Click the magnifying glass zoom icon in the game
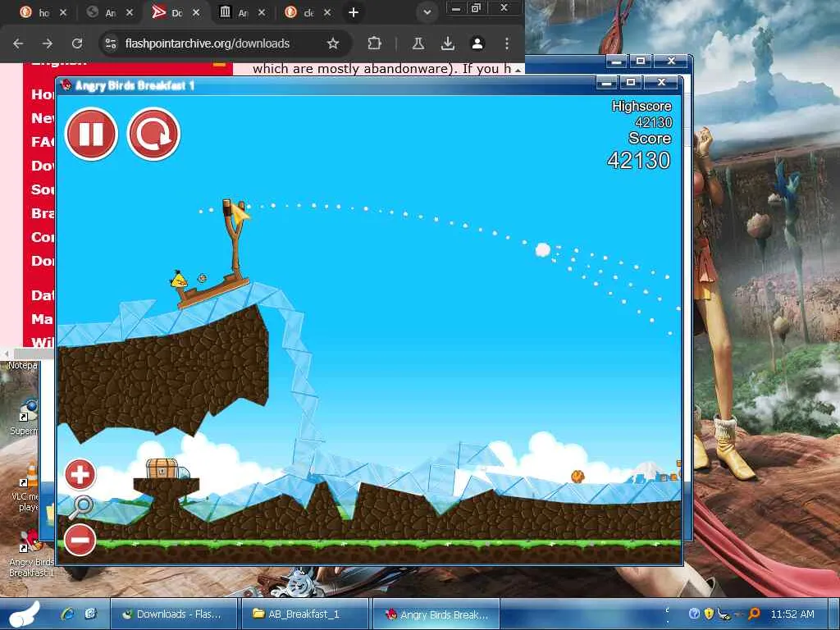Viewport: 840px width, 630px height. point(80,507)
